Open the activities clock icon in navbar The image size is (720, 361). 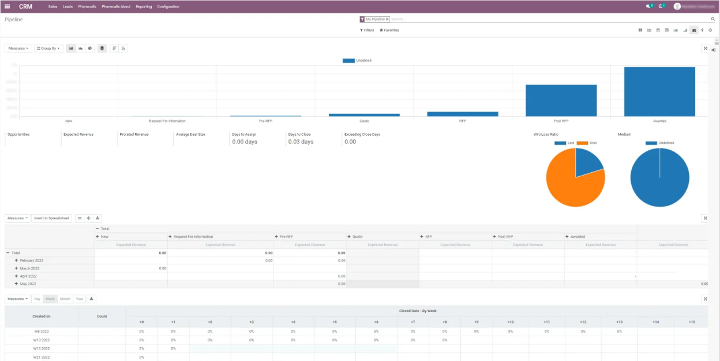click(x=662, y=6)
